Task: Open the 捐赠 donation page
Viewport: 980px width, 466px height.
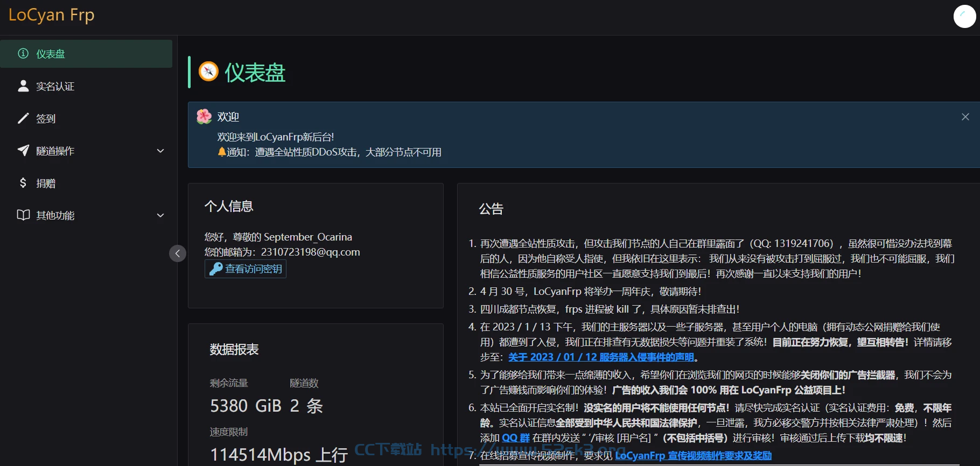Action: pos(86,183)
